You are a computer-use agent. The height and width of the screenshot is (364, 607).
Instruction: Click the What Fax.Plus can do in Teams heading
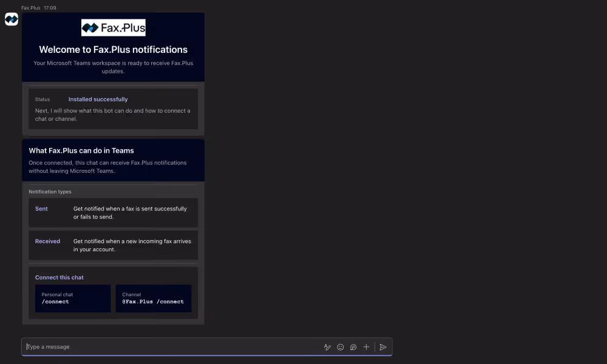point(81,150)
